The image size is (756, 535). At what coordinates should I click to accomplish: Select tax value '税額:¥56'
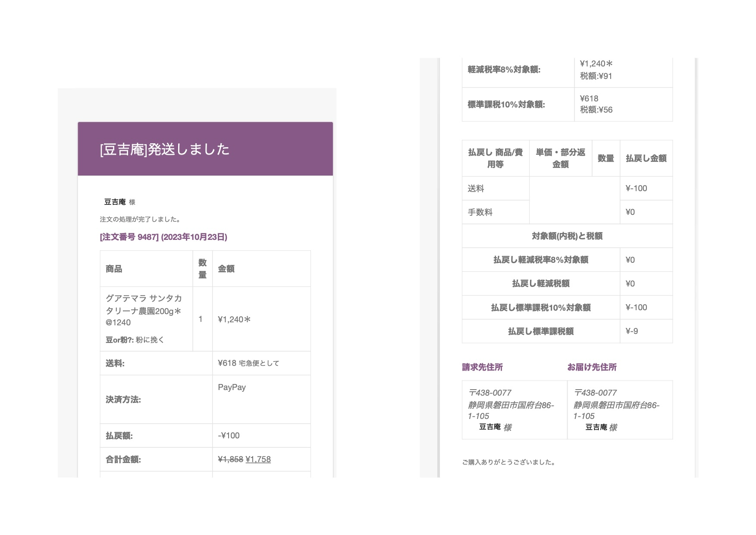(596, 110)
